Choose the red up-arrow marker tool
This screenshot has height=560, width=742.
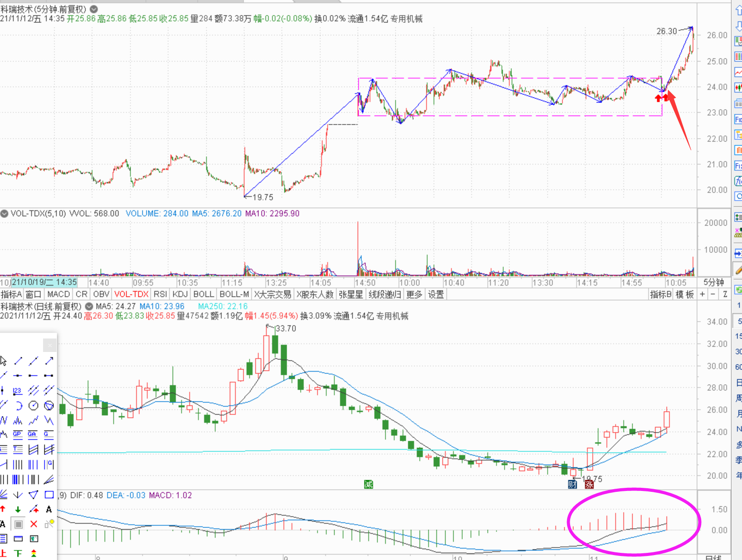(3, 509)
